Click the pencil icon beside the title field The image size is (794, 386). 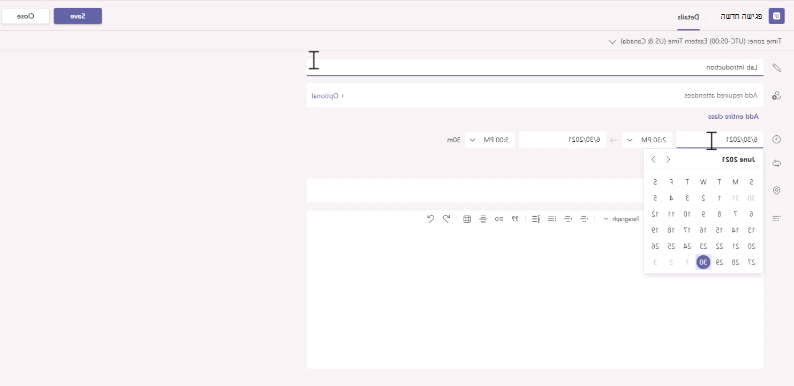[776, 67]
